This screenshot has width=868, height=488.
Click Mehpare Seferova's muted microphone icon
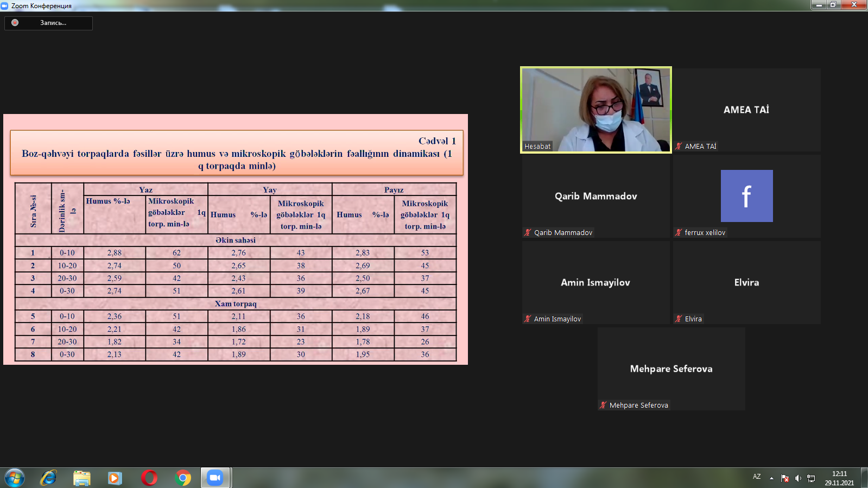603,405
